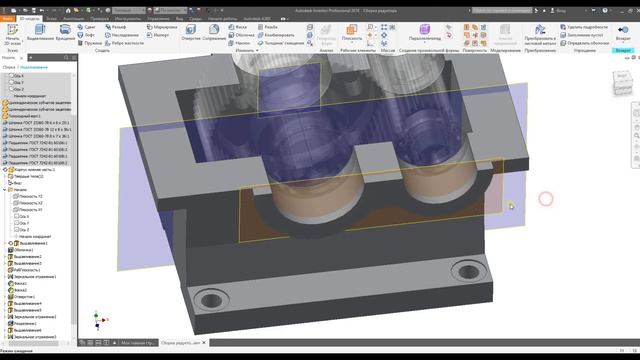
Task: Open the appearance dropdown in title bar
Action: tap(170, 11)
